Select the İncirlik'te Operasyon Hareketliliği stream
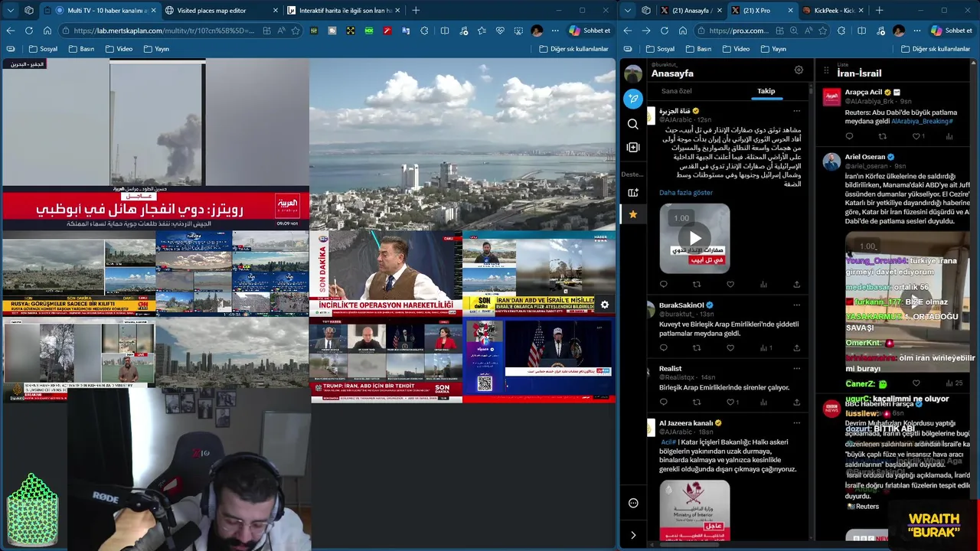980x551 pixels. 386,274
